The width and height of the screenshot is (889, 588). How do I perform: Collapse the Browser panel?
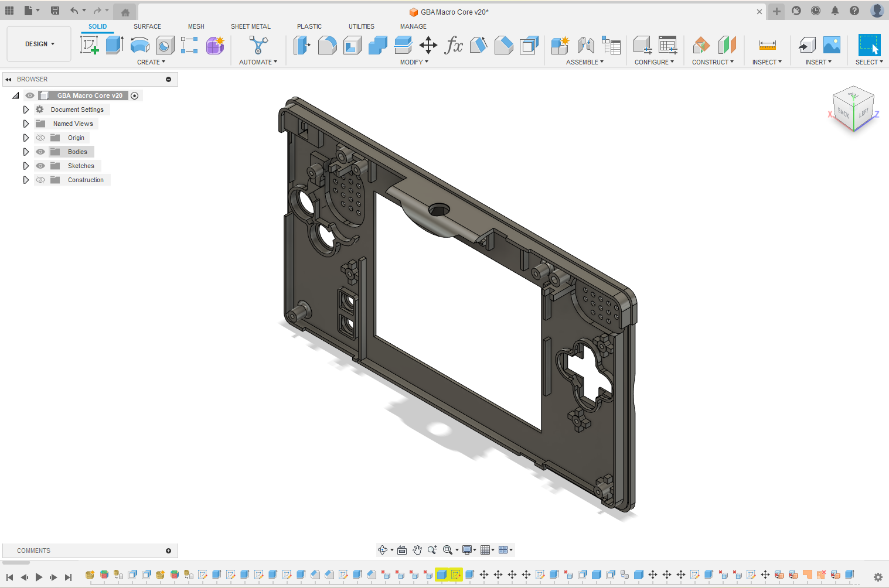pyautogui.click(x=8, y=79)
